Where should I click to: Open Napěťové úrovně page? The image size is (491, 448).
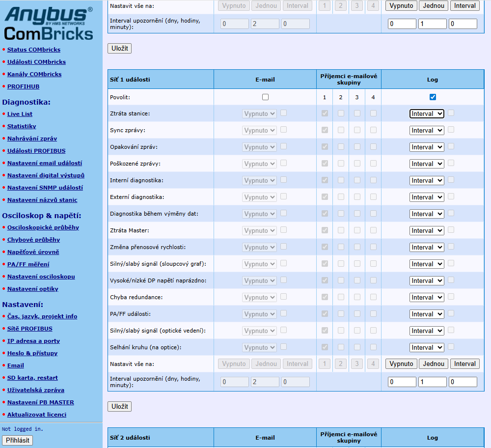[x=33, y=252]
